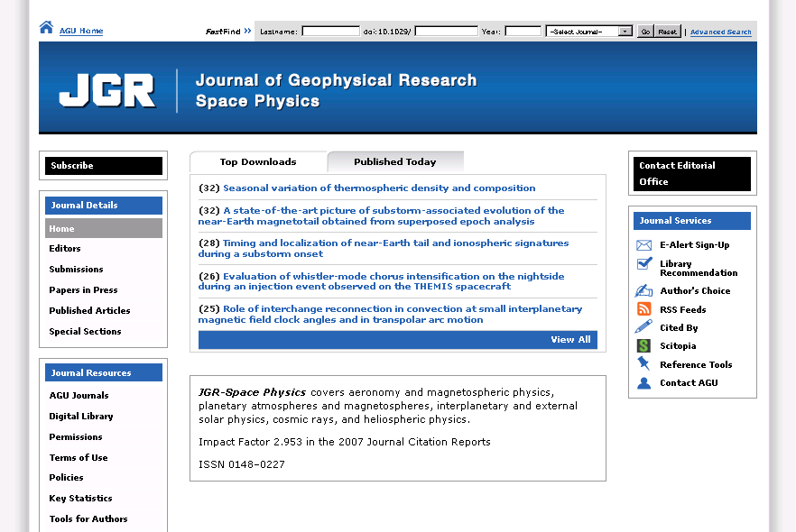This screenshot has width=796, height=532.
Task: Click the Journal Services header
Action: pyautogui.click(x=692, y=221)
